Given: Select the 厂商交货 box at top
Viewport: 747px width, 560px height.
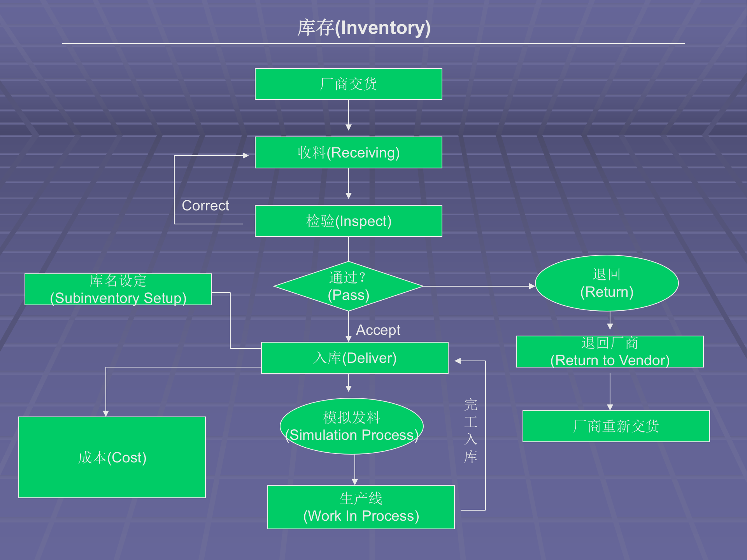Looking at the screenshot, I should (348, 84).
